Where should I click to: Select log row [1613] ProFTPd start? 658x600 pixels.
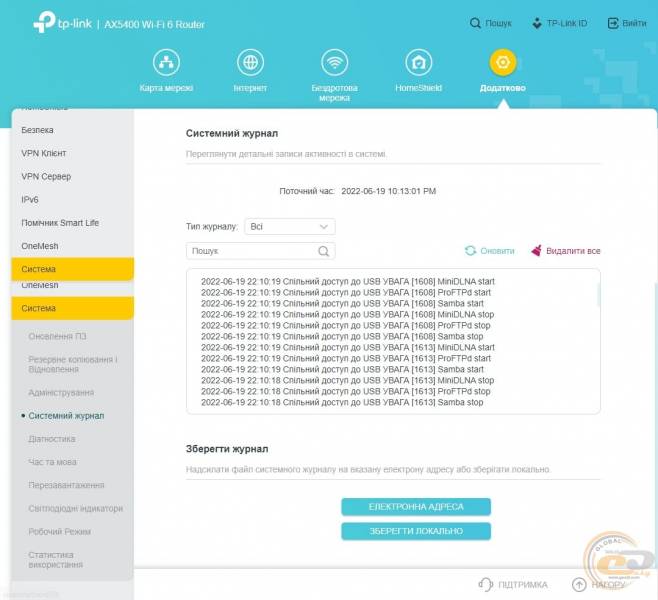coord(346,358)
